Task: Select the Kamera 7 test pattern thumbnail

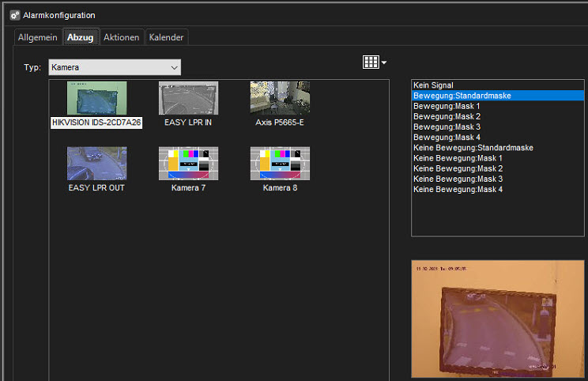Action: 188,164
